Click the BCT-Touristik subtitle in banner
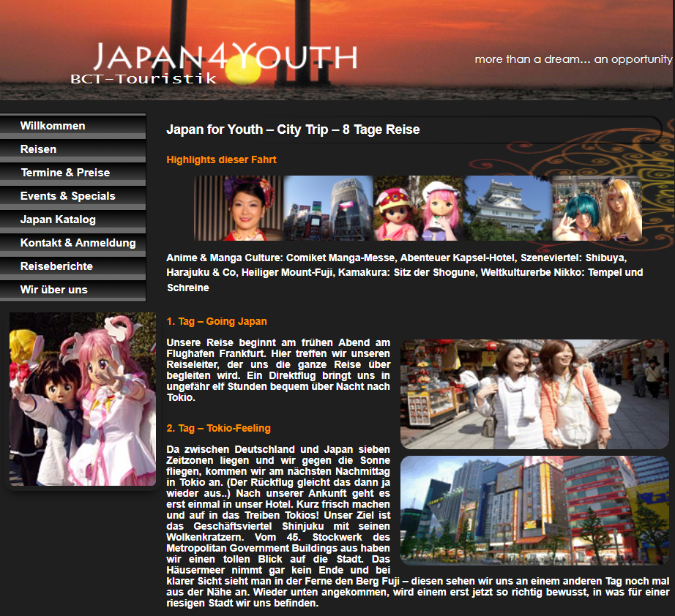This screenshot has width=675, height=616. coord(143,78)
